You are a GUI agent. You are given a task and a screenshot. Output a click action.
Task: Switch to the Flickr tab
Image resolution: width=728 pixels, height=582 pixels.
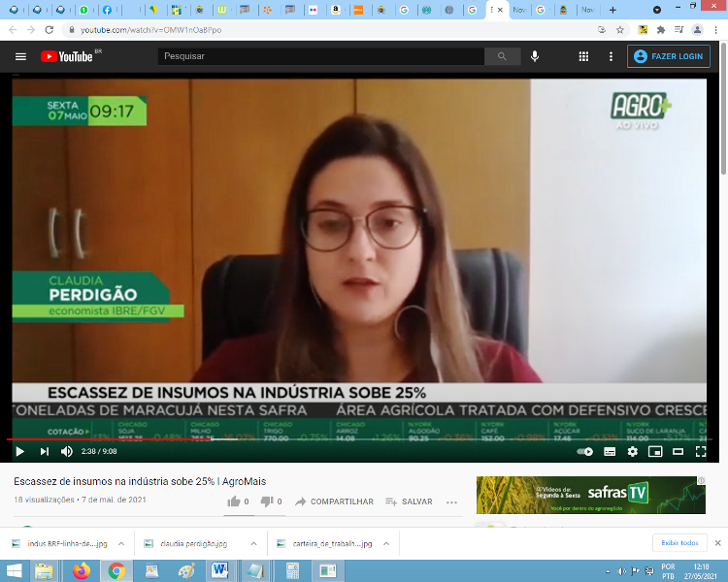pyautogui.click(x=313, y=10)
